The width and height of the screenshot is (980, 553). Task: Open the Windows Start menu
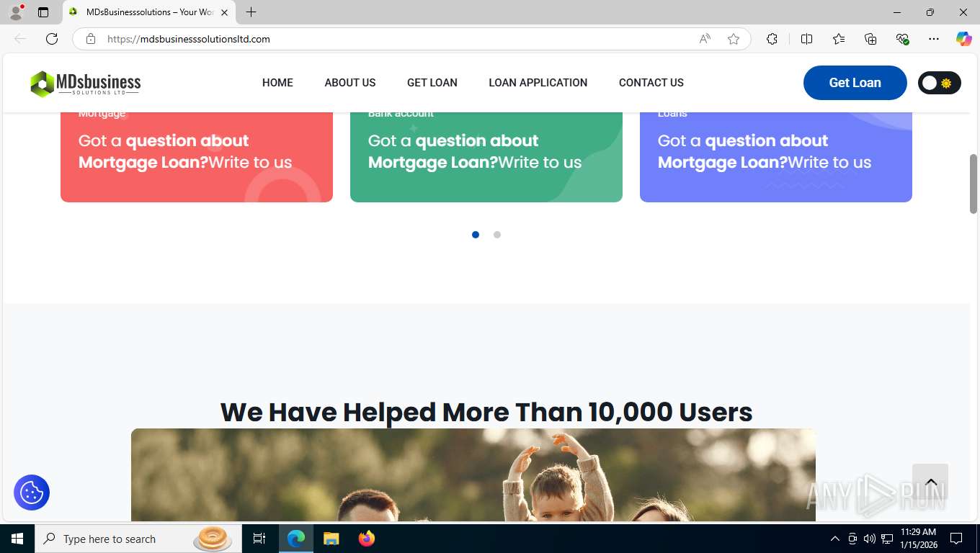(x=17, y=539)
